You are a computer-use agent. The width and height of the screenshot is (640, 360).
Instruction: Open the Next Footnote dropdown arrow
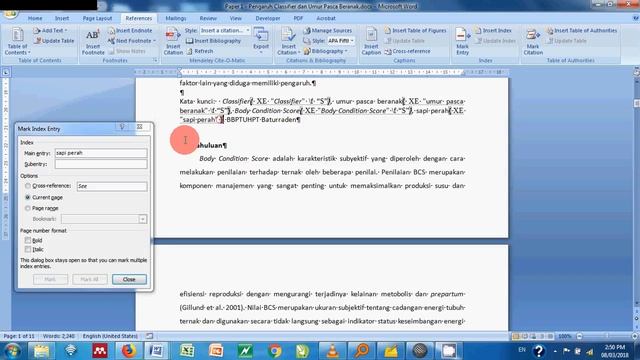pyautogui.click(x=155, y=41)
